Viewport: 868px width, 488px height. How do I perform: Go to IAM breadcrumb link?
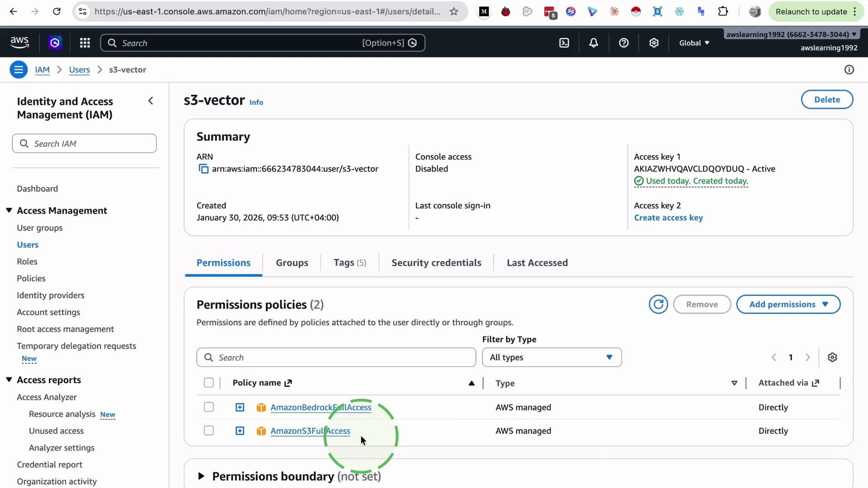tap(42, 70)
